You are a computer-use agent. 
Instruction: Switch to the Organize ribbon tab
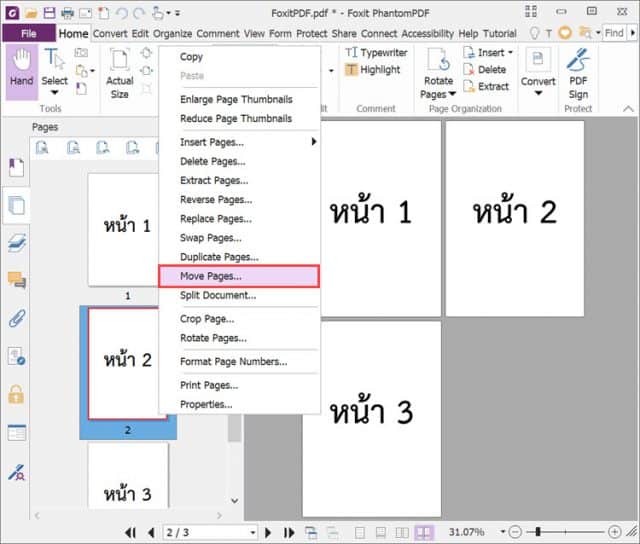coord(172,33)
